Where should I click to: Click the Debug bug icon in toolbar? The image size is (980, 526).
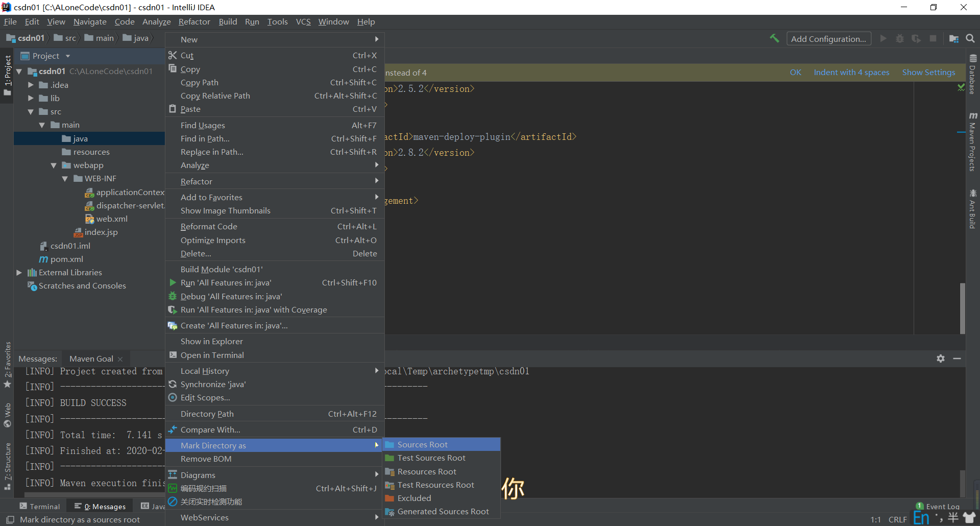click(900, 39)
